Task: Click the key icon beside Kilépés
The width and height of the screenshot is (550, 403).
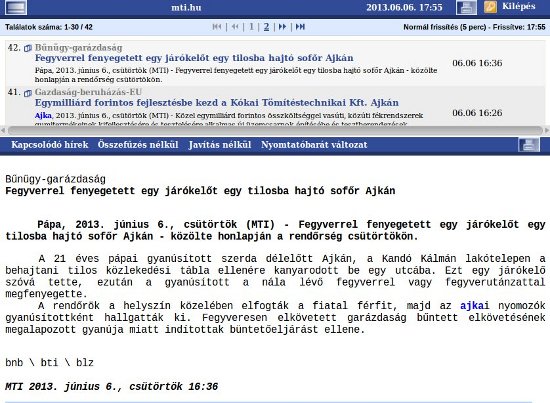Action: tap(490, 7)
